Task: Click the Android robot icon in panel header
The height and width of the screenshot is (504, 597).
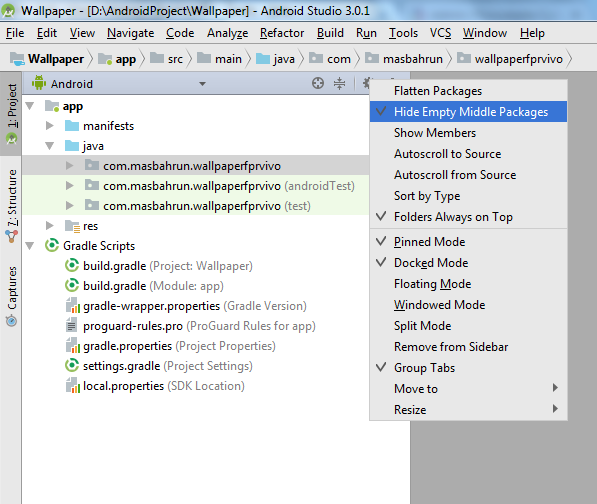Action: click(38, 83)
